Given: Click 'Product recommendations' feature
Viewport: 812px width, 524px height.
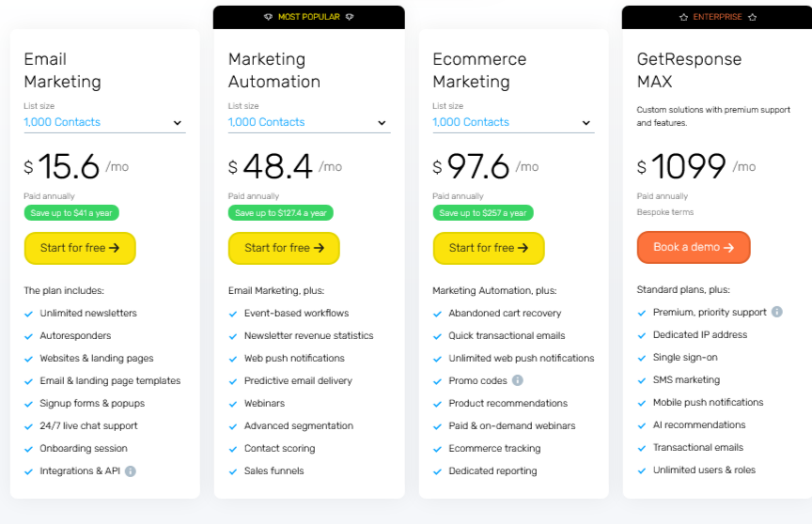Looking at the screenshot, I should point(508,404).
